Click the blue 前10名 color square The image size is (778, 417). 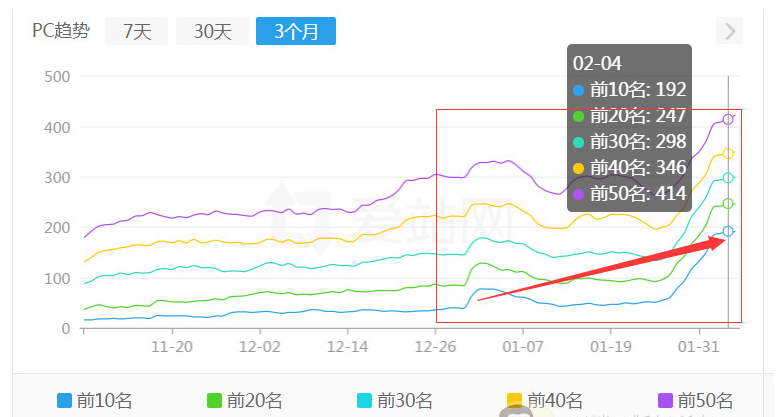click(65, 401)
